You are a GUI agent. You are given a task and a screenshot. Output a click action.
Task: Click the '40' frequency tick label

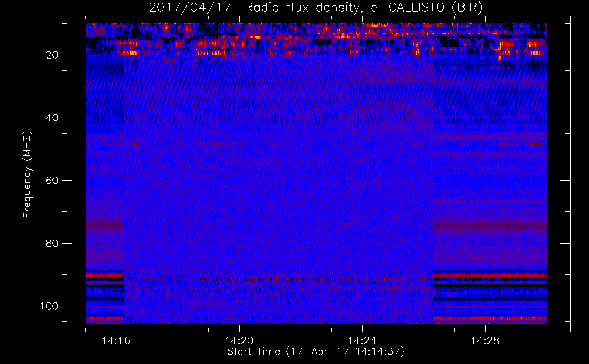point(52,118)
